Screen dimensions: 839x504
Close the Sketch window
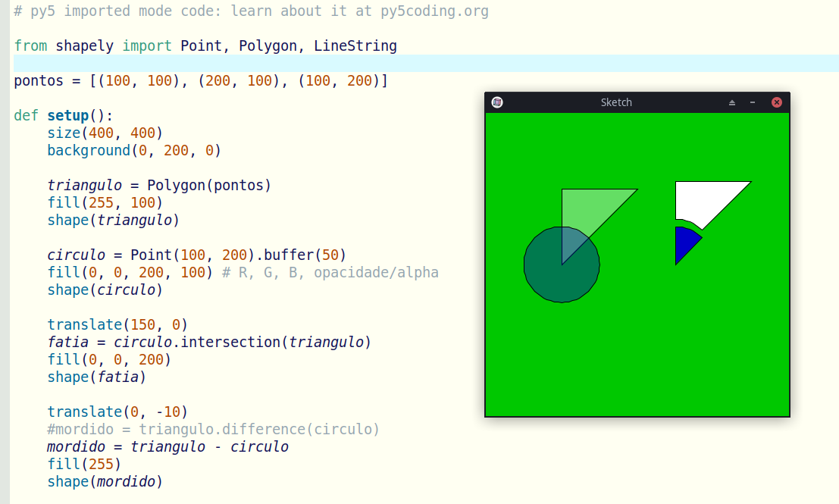[x=776, y=102]
